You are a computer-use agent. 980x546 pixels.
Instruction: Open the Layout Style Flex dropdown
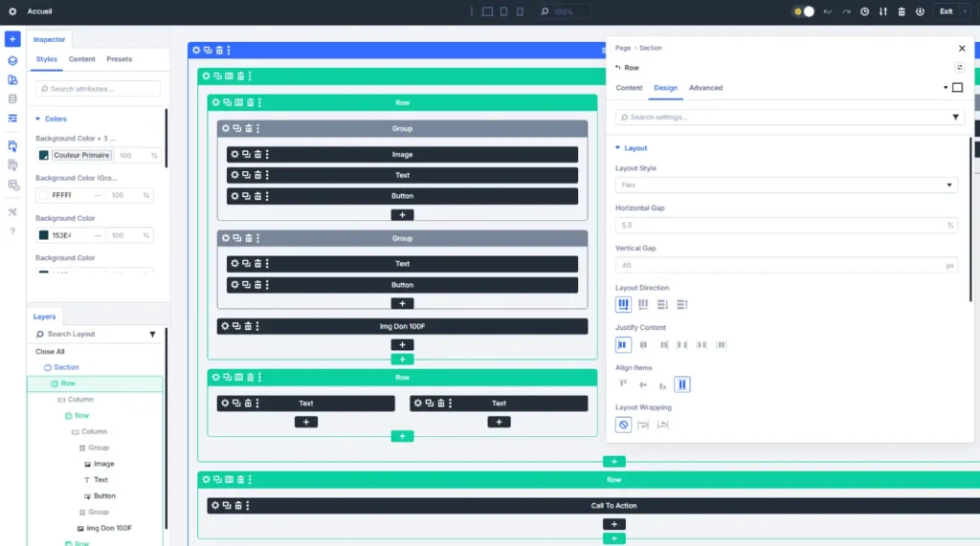(x=787, y=185)
